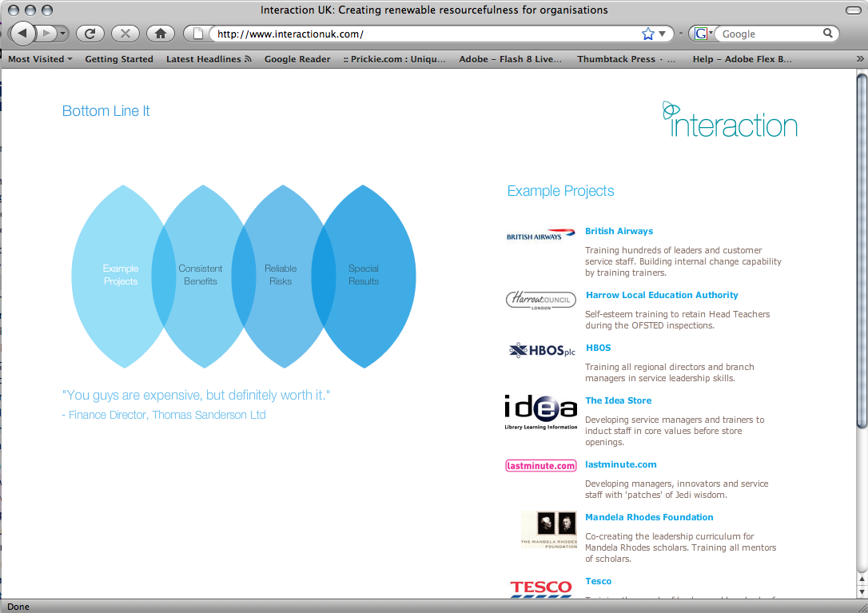Select the Special Results segment
868x613 pixels.
coord(364,275)
